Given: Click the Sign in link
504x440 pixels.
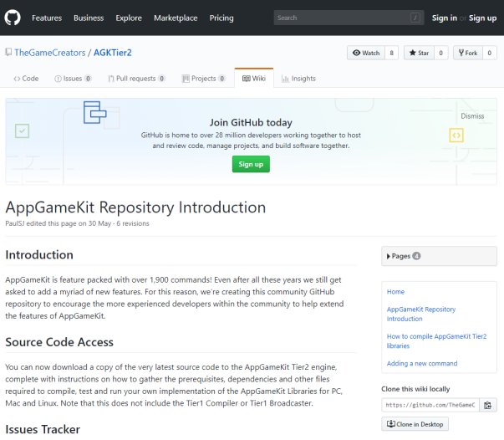Looking at the screenshot, I should click(x=444, y=18).
